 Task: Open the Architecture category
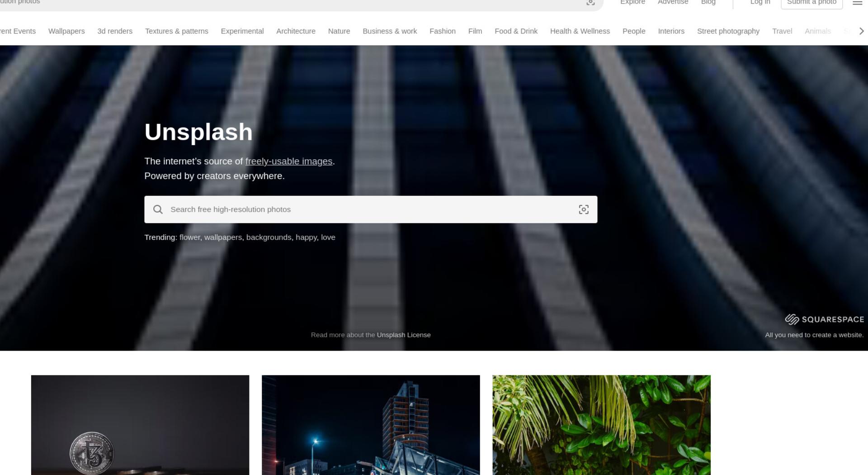(x=296, y=31)
